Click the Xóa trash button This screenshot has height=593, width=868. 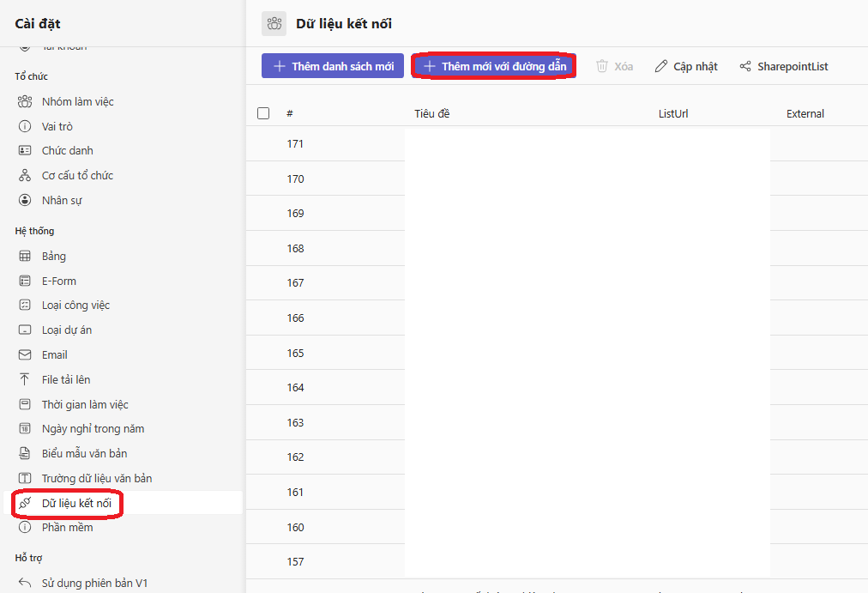pos(614,66)
